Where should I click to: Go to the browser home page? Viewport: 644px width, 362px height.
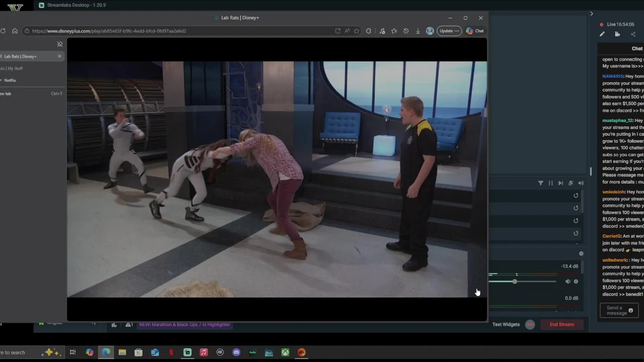pyautogui.click(x=15, y=31)
